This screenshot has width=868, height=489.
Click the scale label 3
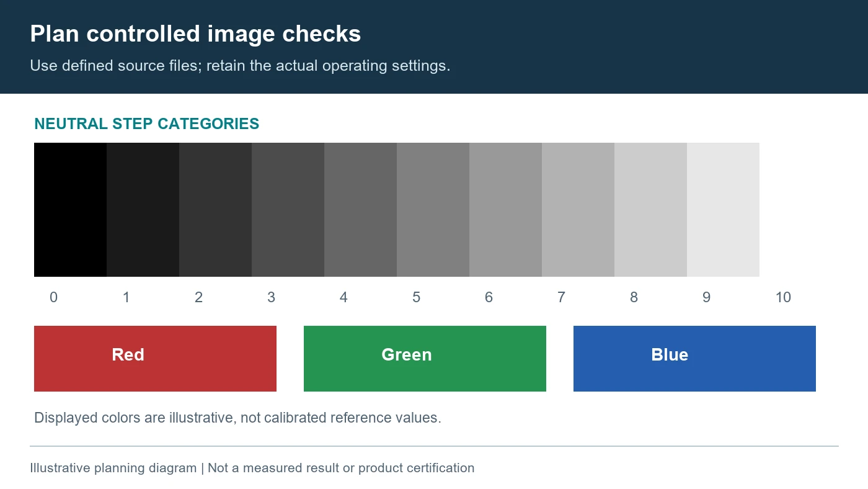(x=271, y=297)
